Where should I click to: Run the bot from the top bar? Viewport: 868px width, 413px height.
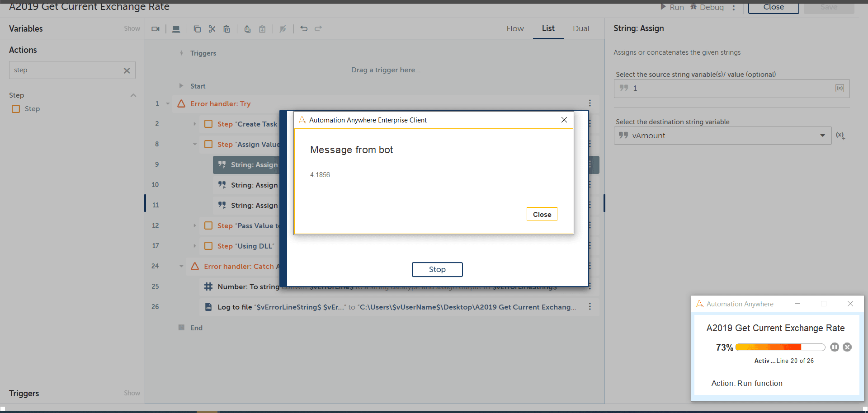tap(672, 7)
